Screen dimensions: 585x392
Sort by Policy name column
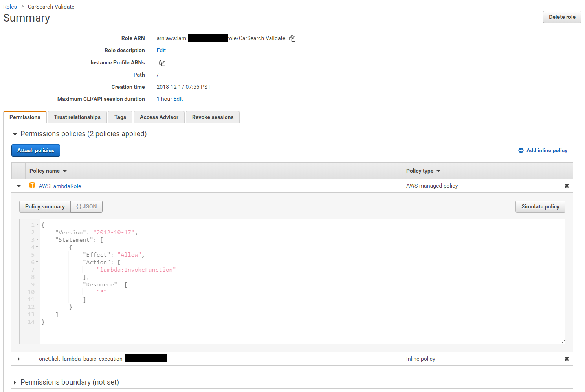[x=48, y=171]
